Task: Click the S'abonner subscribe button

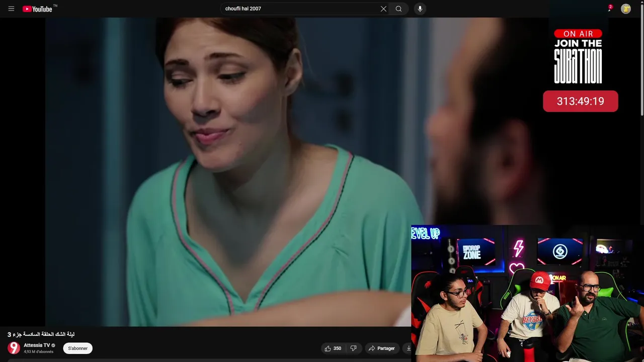Action: pos(78,348)
